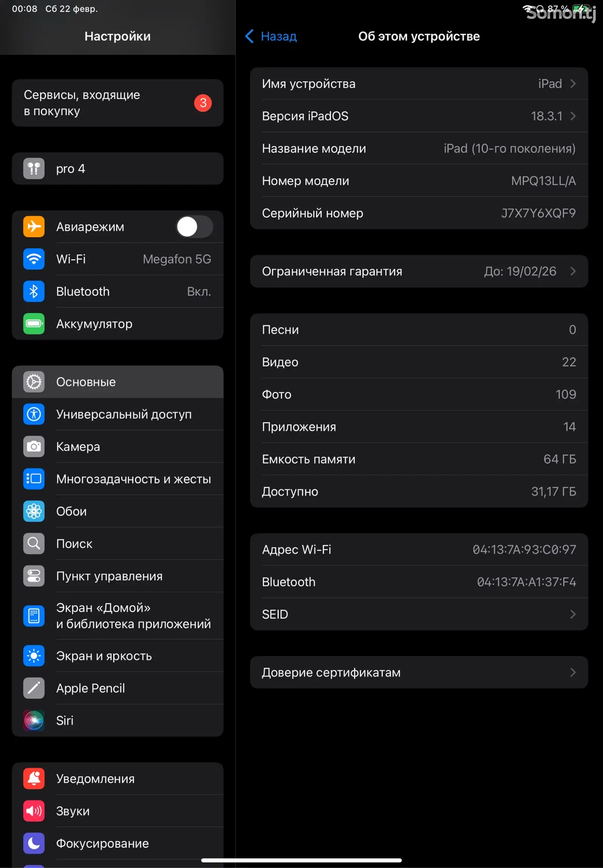
Task: Tap the Об этом устройстве title
Action: (x=419, y=36)
